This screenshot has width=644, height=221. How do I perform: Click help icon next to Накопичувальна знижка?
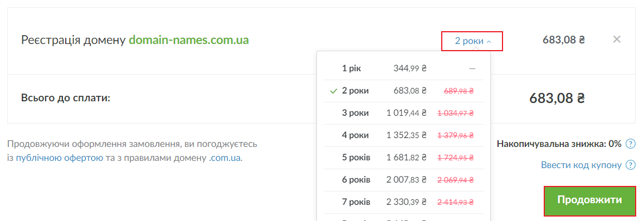tap(631, 144)
